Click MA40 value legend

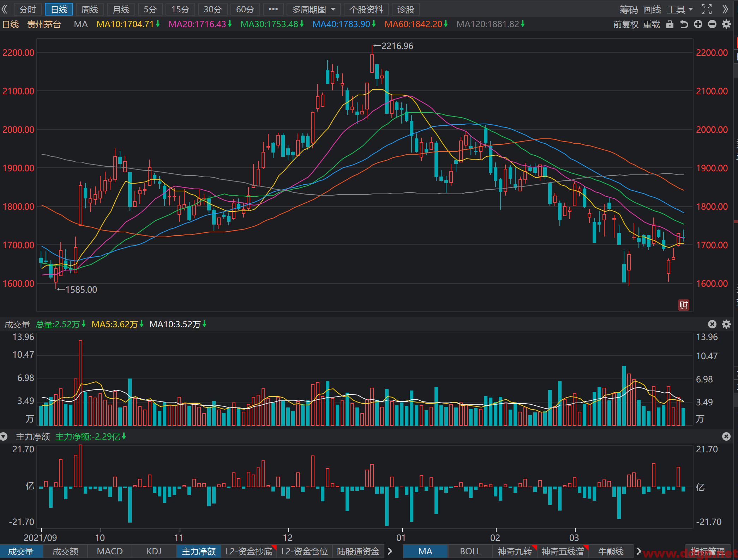click(x=344, y=24)
